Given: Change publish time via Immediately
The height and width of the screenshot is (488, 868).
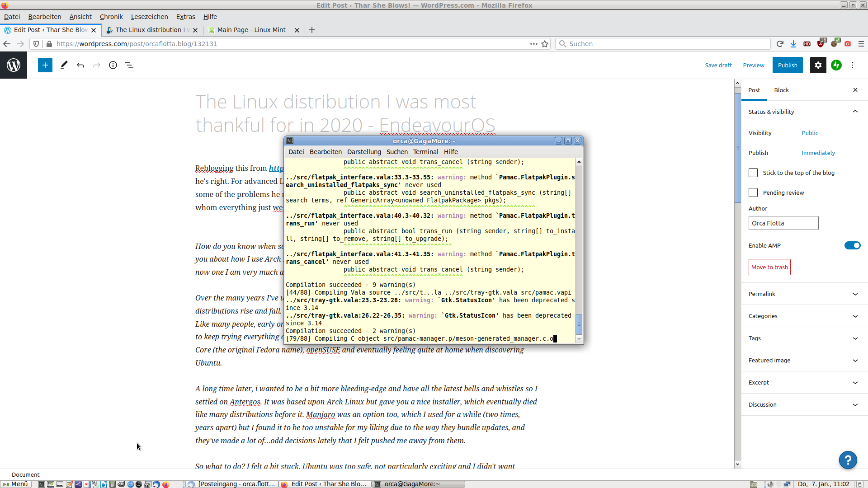Looking at the screenshot, I should click(818, 153).
